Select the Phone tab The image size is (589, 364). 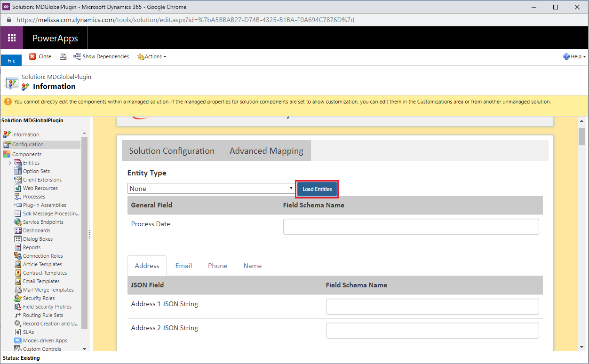click(218, 266)
